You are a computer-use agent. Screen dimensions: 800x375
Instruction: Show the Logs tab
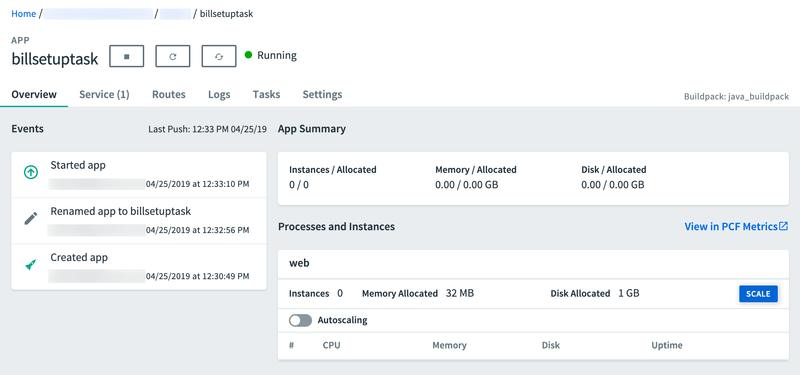coord(219,94)
